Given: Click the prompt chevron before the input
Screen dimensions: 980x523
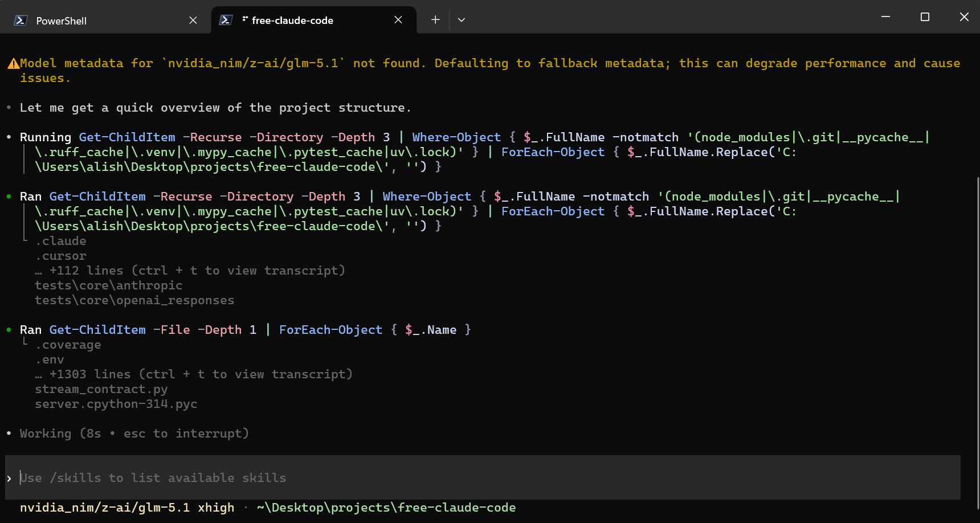Looking at the screenshot, I should point(9,479).
